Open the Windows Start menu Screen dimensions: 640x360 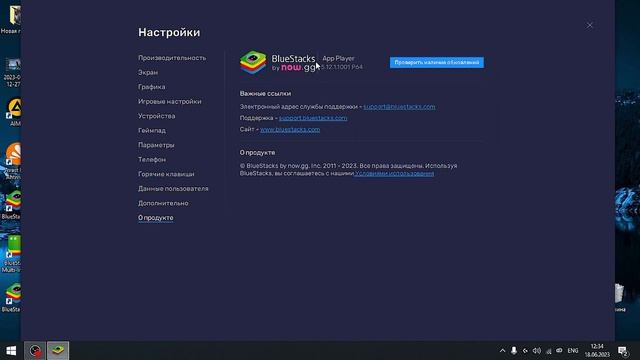coord(11,351)
